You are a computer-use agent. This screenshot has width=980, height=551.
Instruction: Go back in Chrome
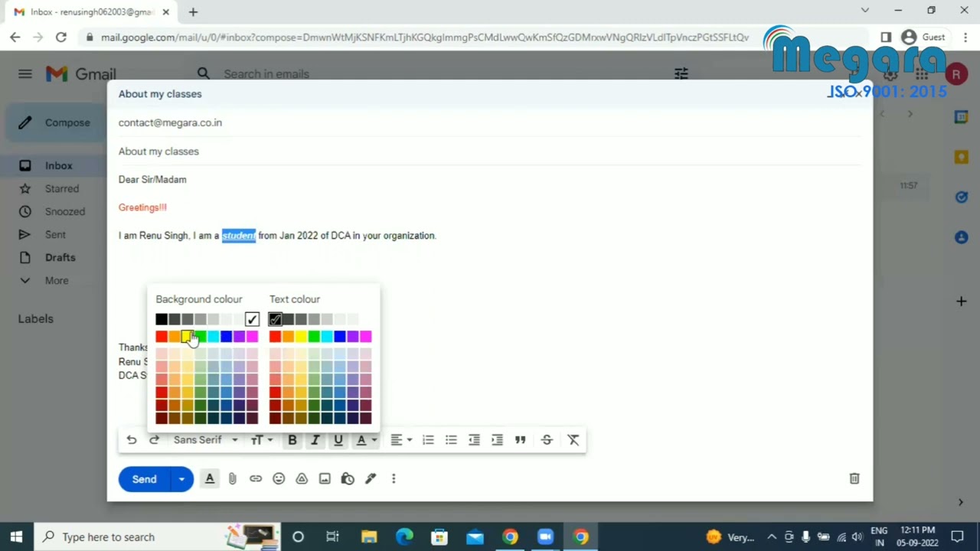(x=15, y=37)
